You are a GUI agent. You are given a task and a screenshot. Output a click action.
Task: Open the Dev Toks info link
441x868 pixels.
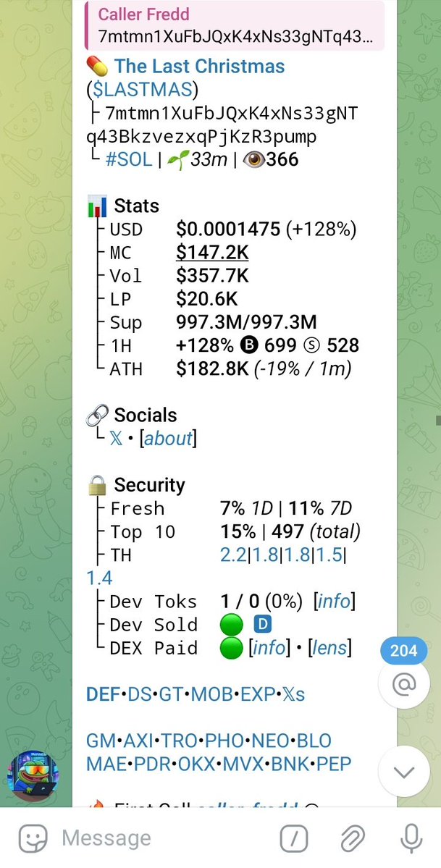[334, 602]
